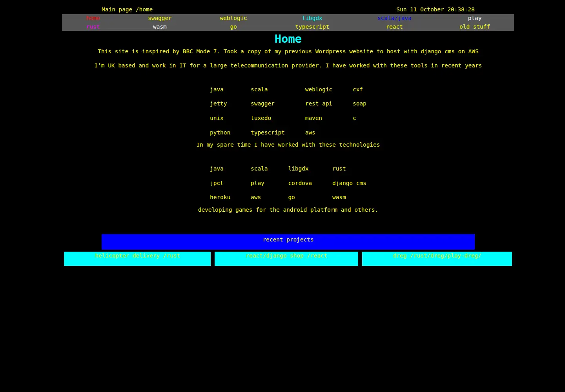Open the react/django shop /react project
Screen dimensions: 565x392
coord(286,259)
